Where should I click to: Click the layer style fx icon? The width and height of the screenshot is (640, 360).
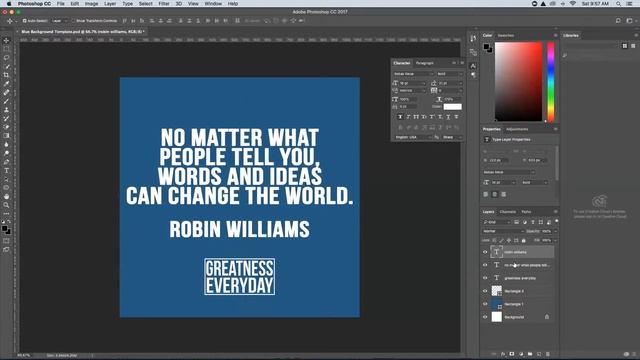tap(503, 354)
